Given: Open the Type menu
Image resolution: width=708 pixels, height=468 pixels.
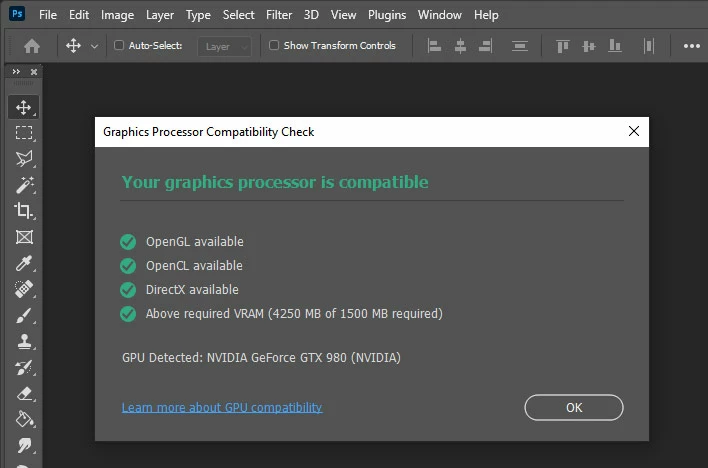Looking at the screenshot, I should [x=198, y=15].
